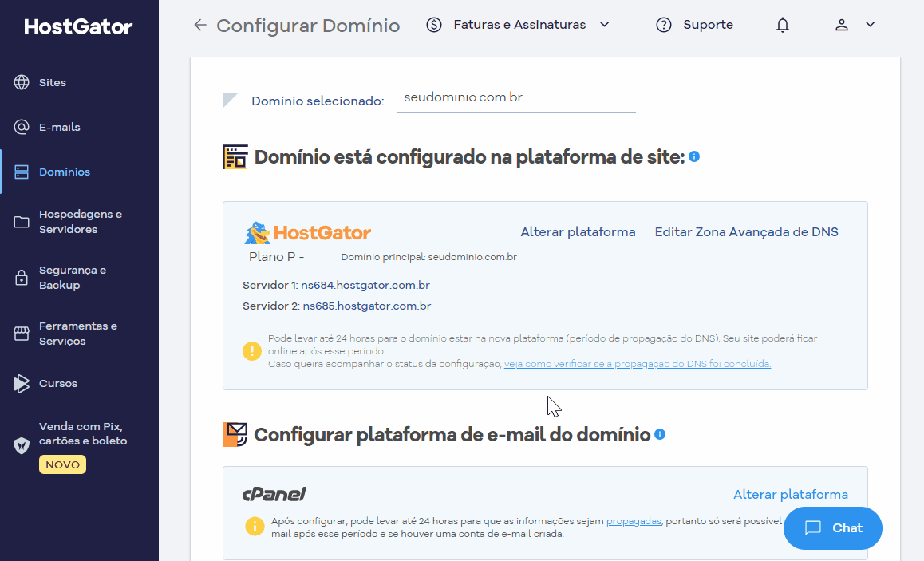The width and height of the screenshot is (924, 561).
Task: Click Domínio principal: seudominio.com.br text
Action: tap(429, 257)
